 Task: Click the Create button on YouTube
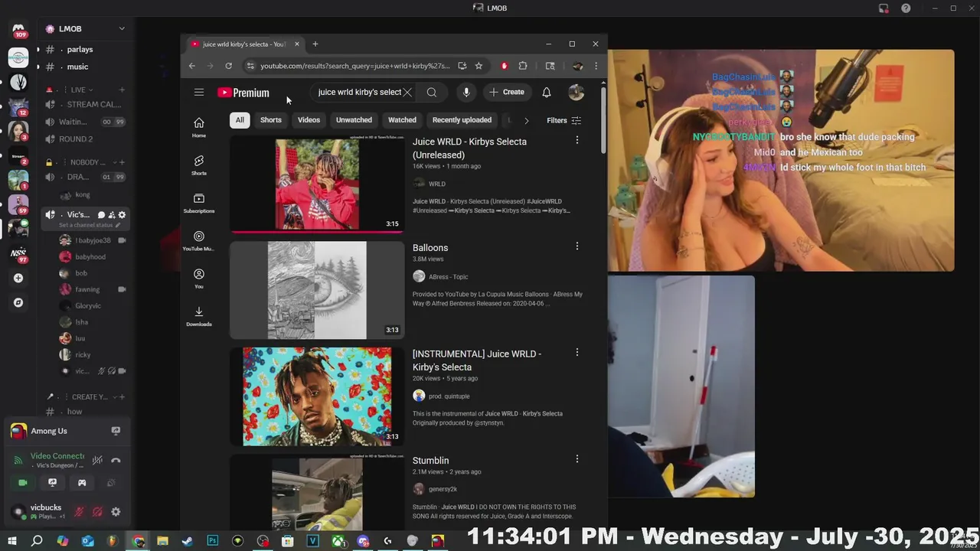[x=507, y=93]
